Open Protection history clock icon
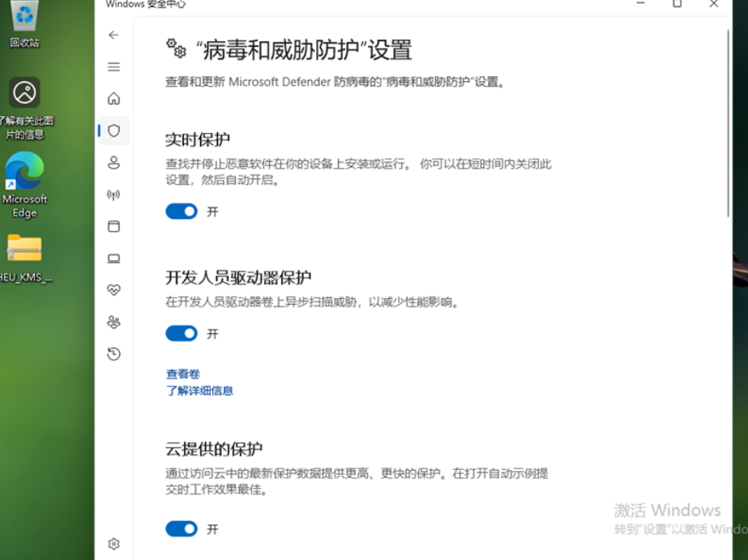 (x=113, y=353)
